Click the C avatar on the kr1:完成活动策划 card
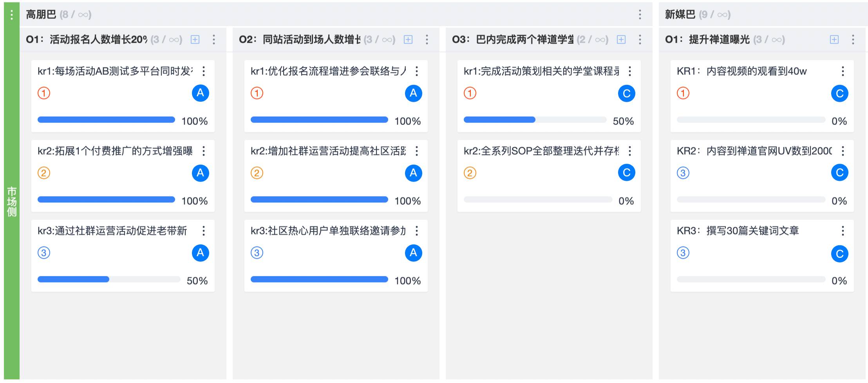This screenshot has width=868, height=383. [627, 93]
